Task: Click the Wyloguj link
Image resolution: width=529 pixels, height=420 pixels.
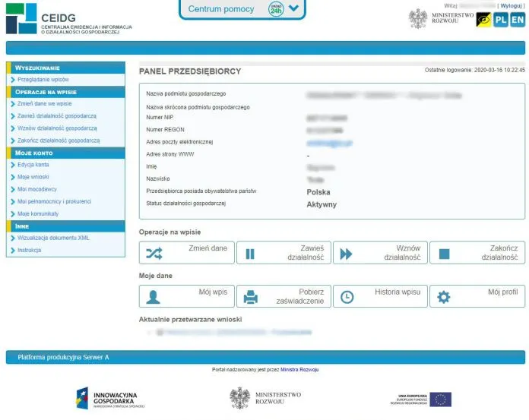Action: 511,6
